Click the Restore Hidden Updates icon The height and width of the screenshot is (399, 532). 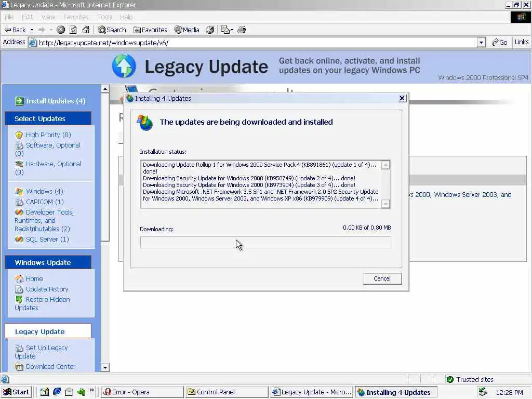(19, 300)
